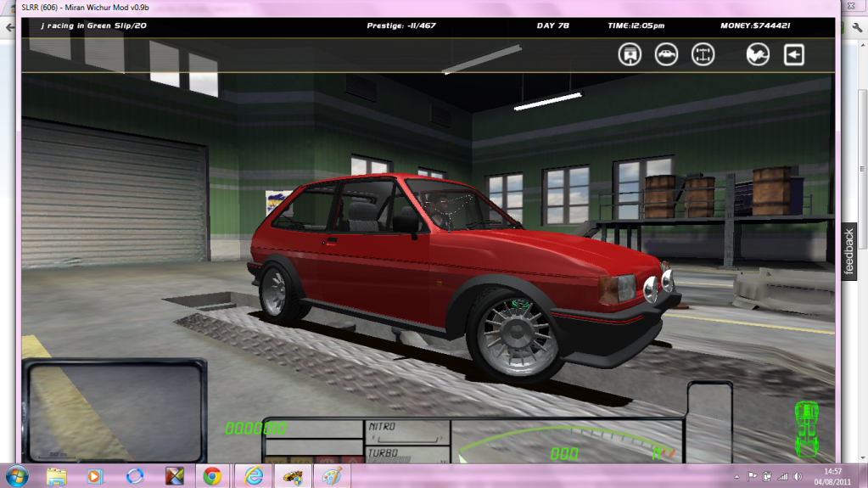Click the power status tray icon

pos(767,476)
